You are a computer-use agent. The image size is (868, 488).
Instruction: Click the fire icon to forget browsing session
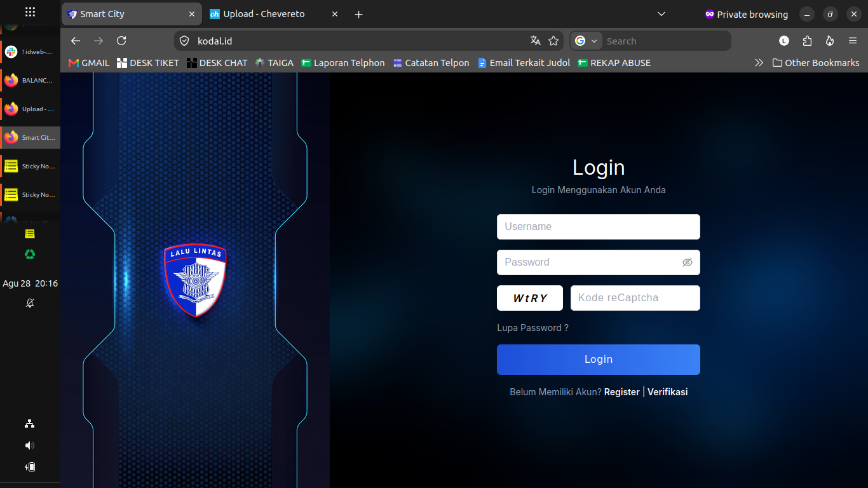830,41
